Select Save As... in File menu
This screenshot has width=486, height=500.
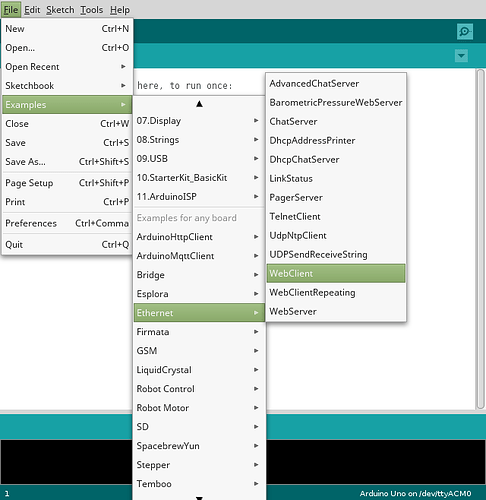67,162
